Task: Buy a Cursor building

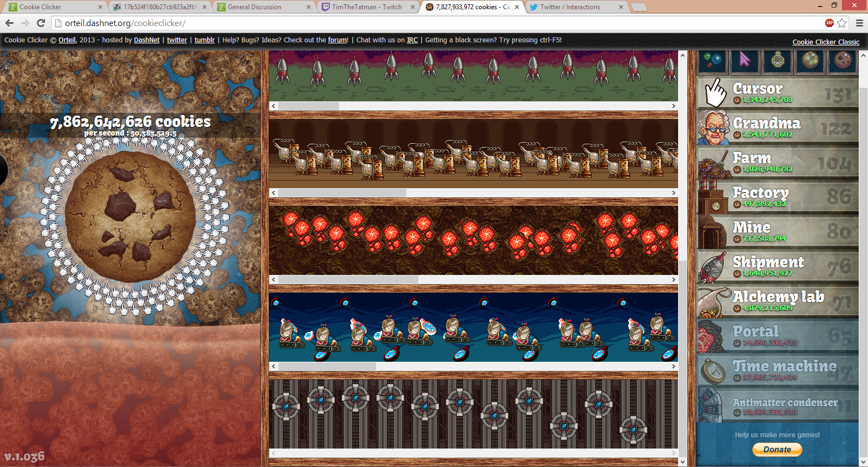Action: [x=777, y=93]
